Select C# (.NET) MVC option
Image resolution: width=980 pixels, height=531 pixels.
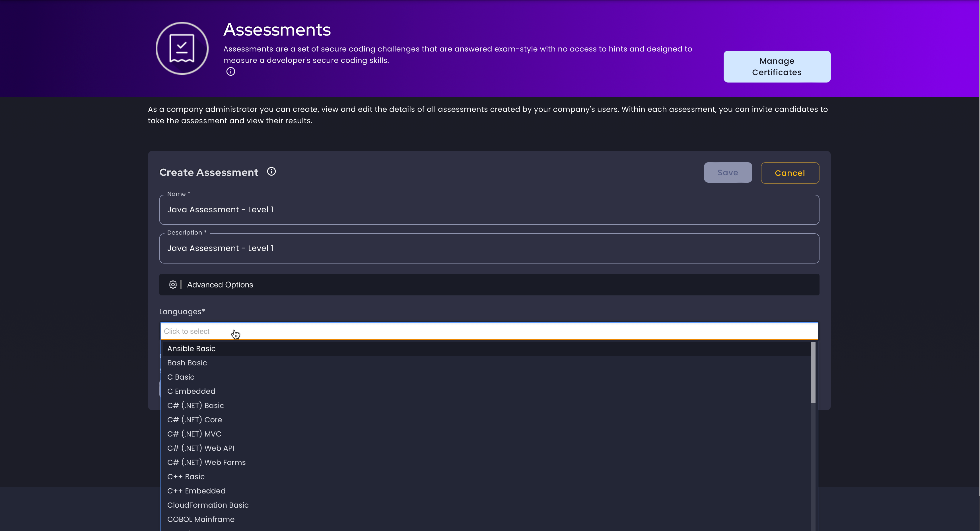coord(486,434)
